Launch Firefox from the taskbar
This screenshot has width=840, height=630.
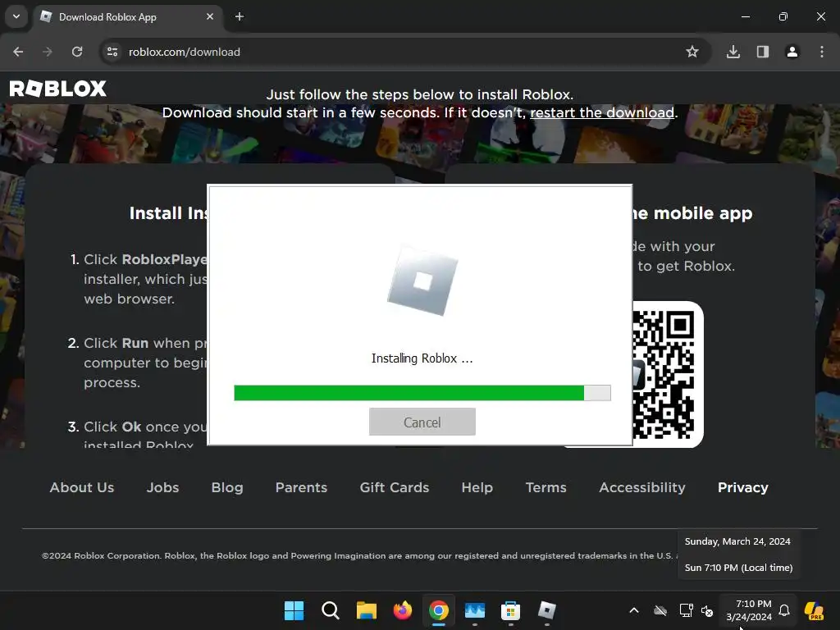403,610
